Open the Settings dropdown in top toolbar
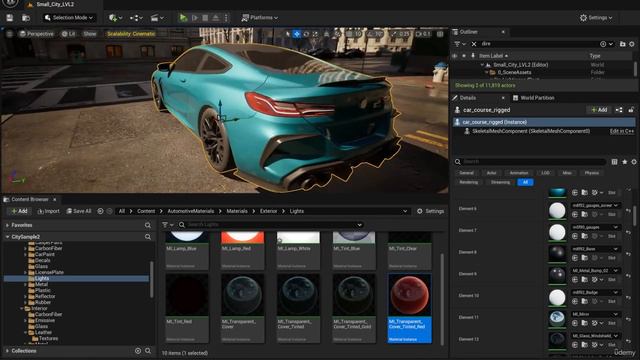 [x=596, y=18]
